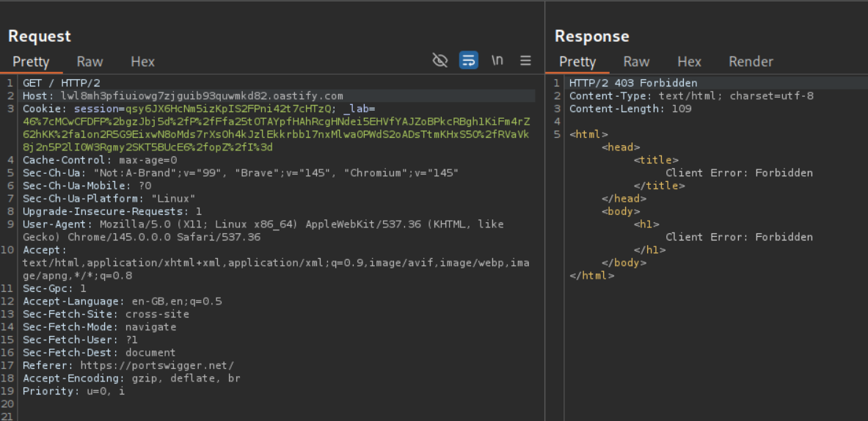The image size is (868, 421).
Task: Toggle line wrapping in the Request editor
Action: tap(468, 61)
